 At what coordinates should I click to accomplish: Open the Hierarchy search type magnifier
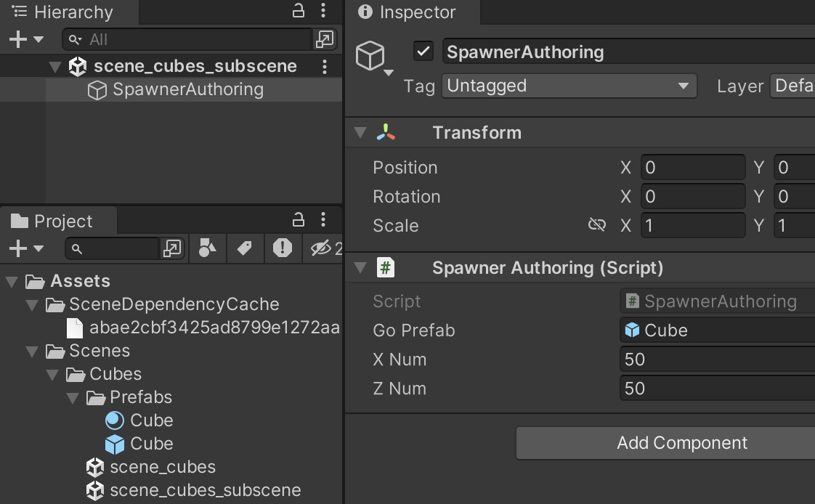click(76, 39)
